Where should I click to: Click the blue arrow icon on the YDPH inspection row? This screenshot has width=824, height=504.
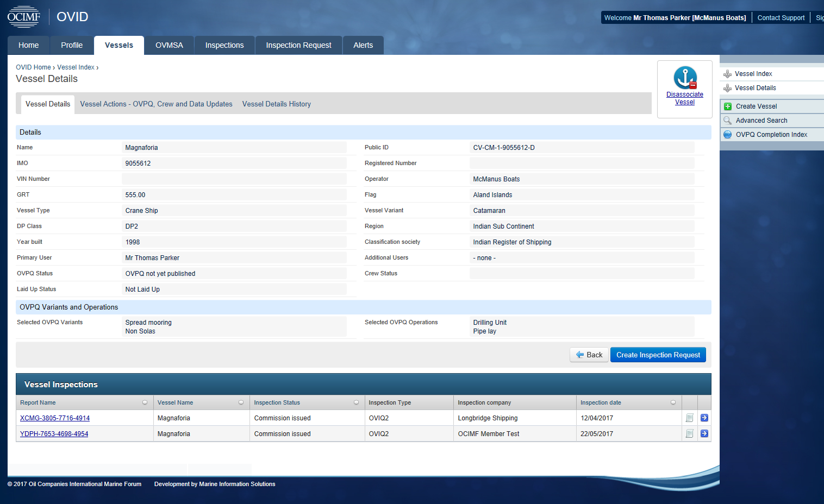click(704, 433)
